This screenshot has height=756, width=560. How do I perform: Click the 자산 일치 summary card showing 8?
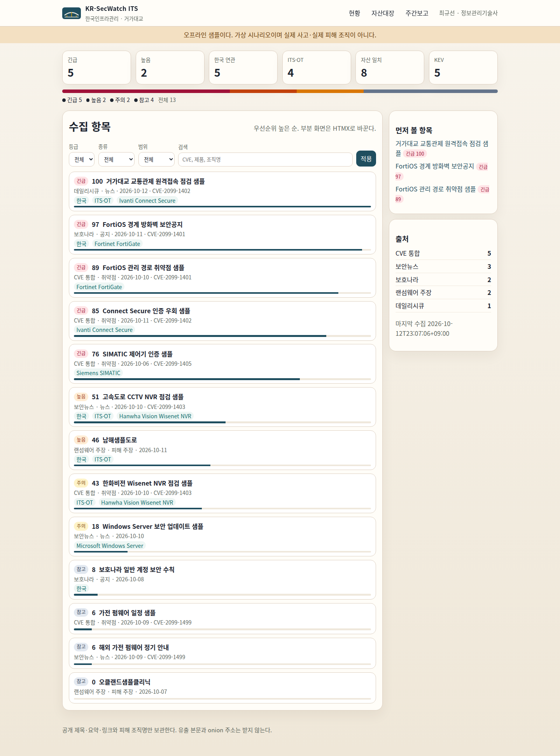(x=390, y=67)
